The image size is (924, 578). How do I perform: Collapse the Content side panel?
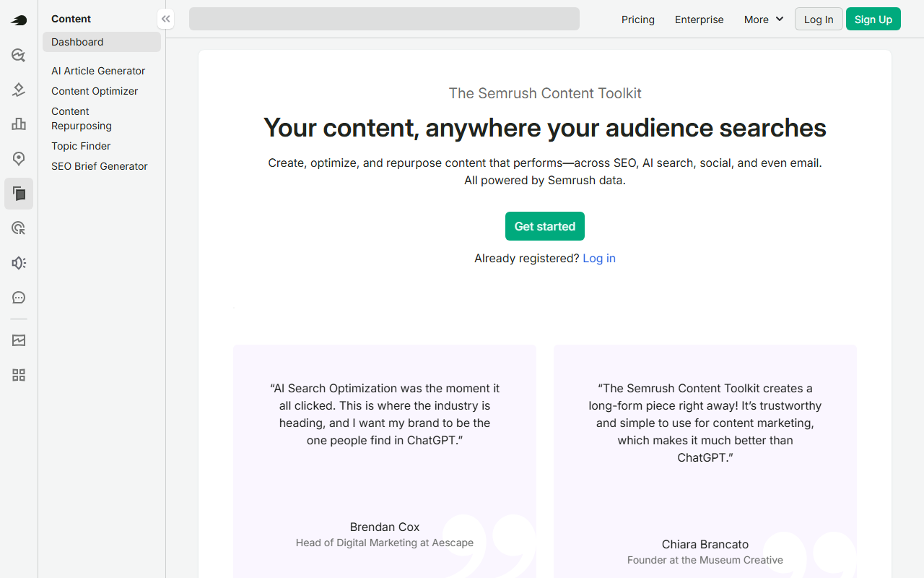tap(166, 19)
